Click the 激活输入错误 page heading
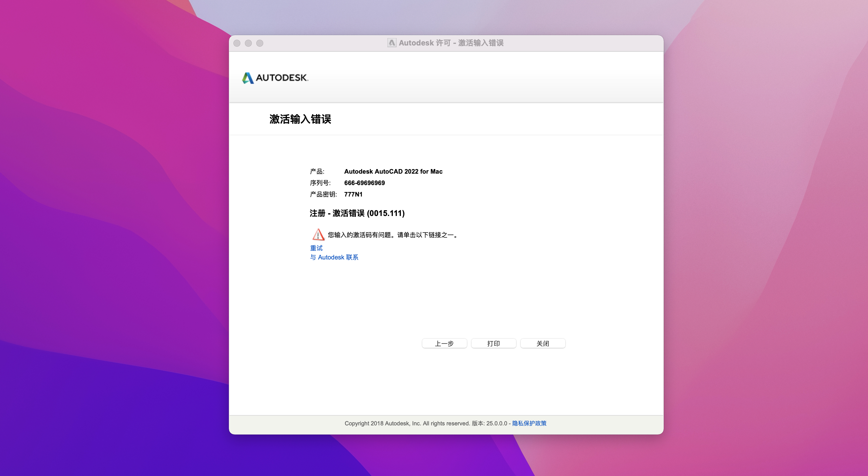This screenshot has height=476, width=868. [x=300, y=119]
